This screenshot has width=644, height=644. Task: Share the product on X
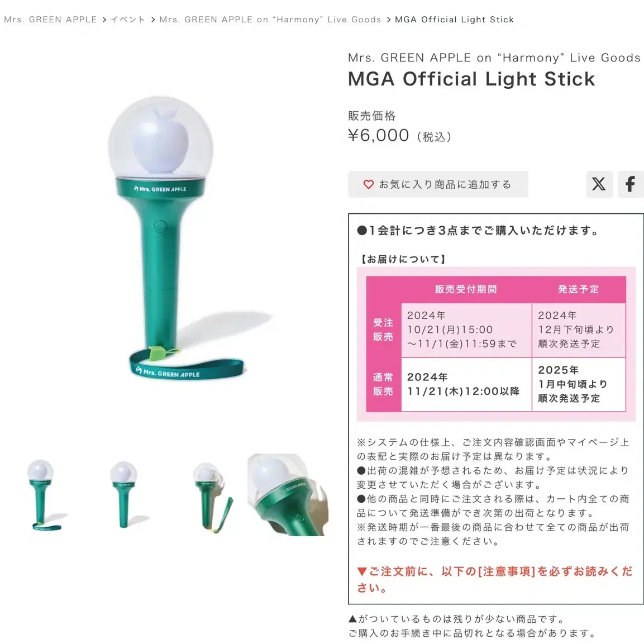[599, 184]
